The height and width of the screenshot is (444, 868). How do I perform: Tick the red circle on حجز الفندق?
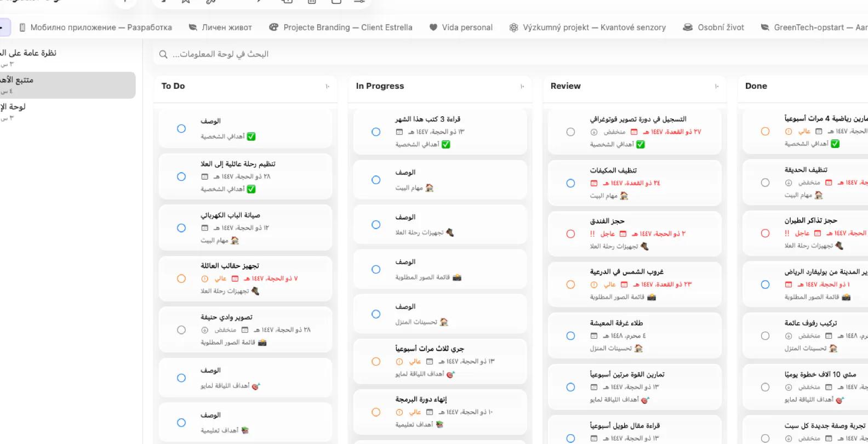coord(570,234)
